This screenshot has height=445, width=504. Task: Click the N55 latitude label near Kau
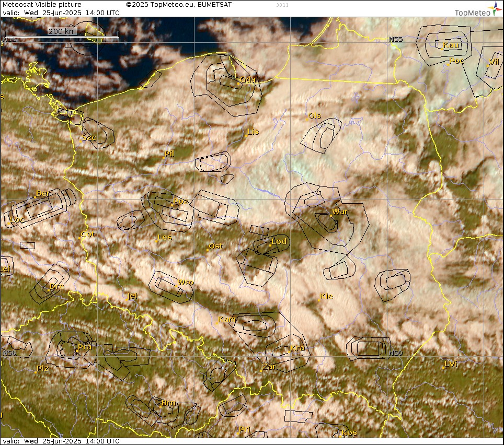click(396, 39)
